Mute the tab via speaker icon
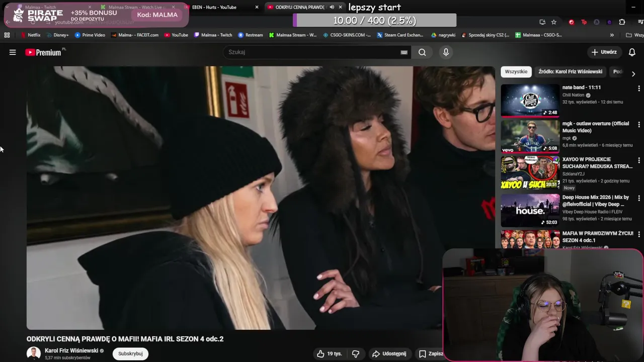 point(332,7)
